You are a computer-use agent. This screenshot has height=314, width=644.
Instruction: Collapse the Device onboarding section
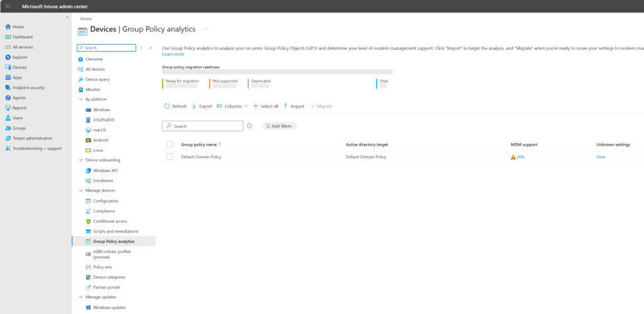click(x=80, y=160)
